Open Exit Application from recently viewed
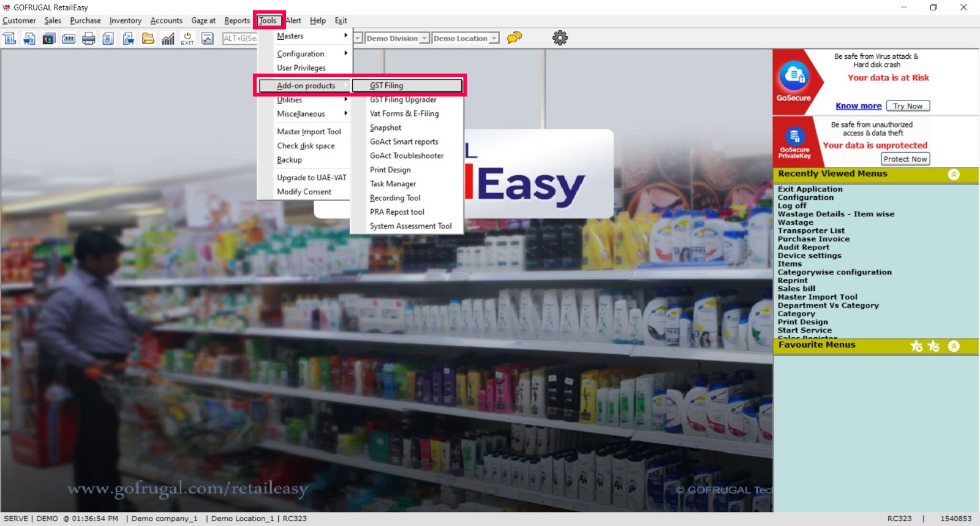This screenshot has width=980, height=526. 810,189
